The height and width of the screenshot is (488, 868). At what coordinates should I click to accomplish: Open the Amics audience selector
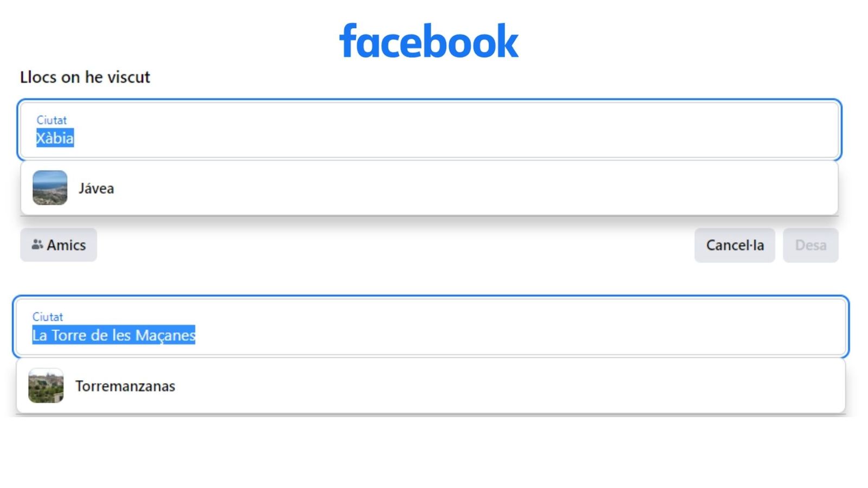coord(59,245)
